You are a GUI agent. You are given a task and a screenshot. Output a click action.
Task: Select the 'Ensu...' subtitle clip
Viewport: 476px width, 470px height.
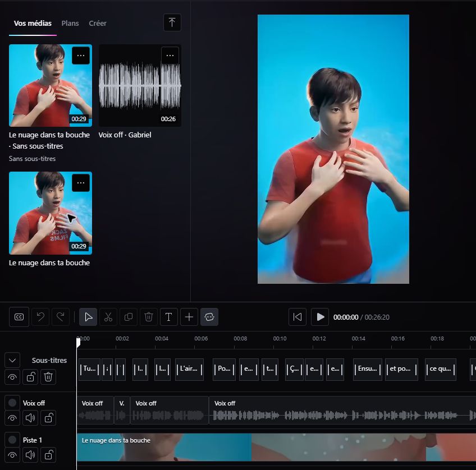coord(368,370)
